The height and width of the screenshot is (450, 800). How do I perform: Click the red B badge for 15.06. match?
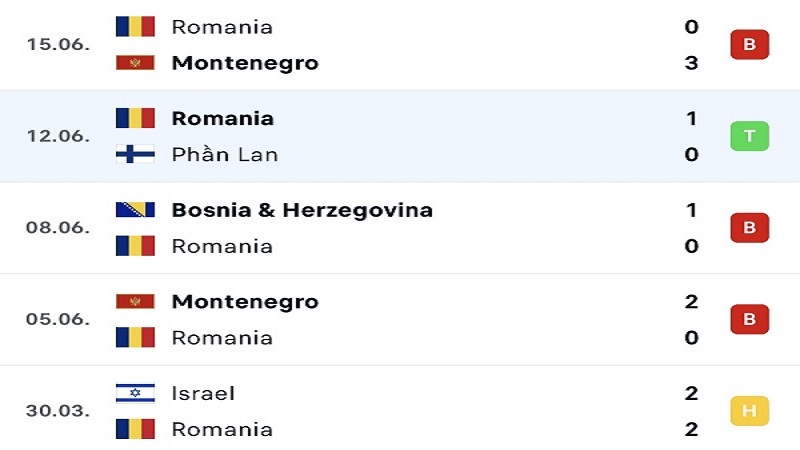click(749, 44)
